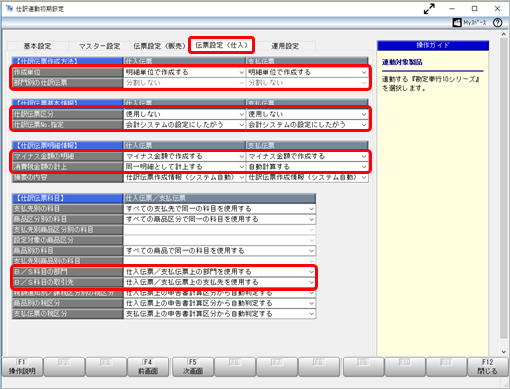510x389 pixels.
Task: Click 連動対象製品 guide heading
Action: pyautogui.click(x=402, y=62)
